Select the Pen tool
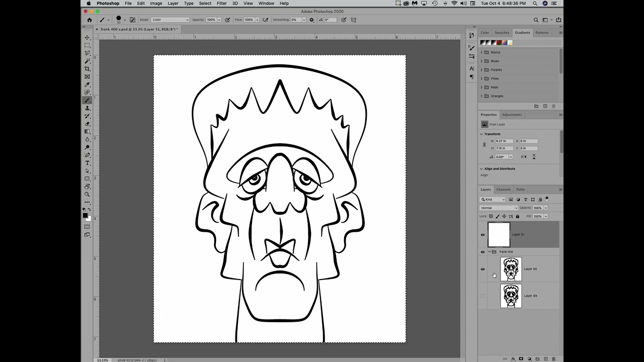The width and height of the screenshot is (644, 362). click(87, 155)
